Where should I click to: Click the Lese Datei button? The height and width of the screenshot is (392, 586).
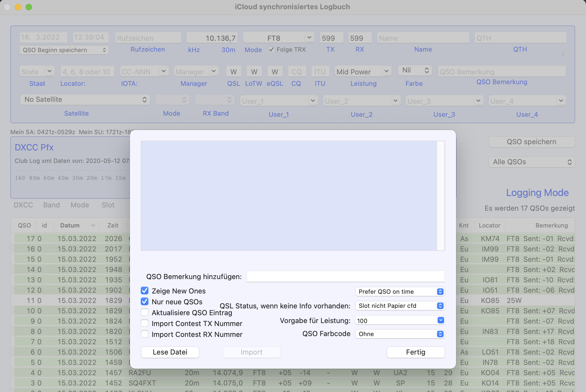[170, 352]
